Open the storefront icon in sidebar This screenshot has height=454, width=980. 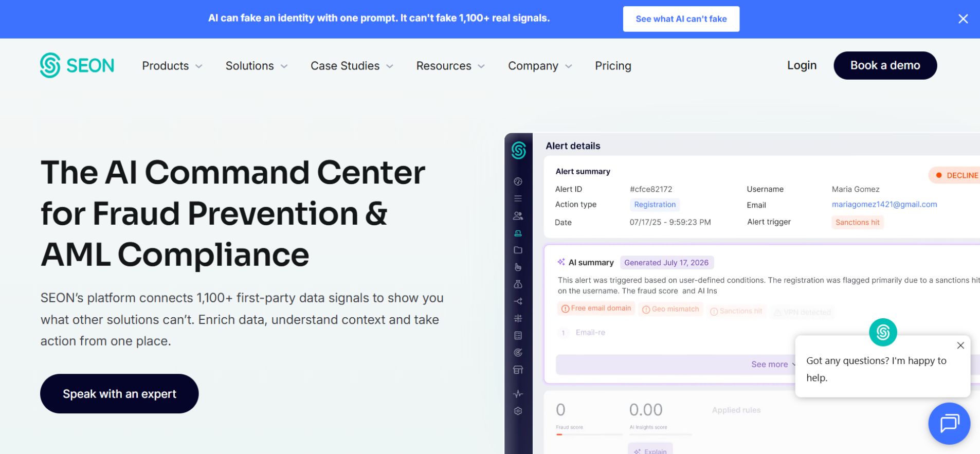point(518,370)
